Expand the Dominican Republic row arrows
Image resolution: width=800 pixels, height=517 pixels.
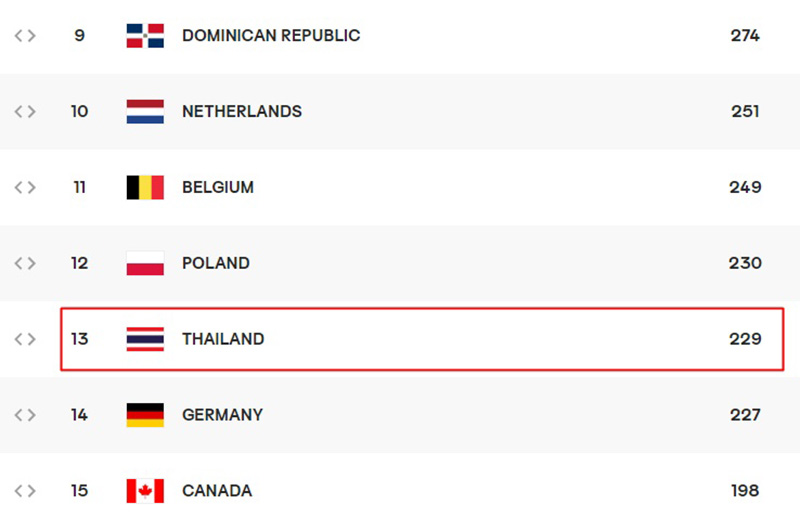pos(25,36)
